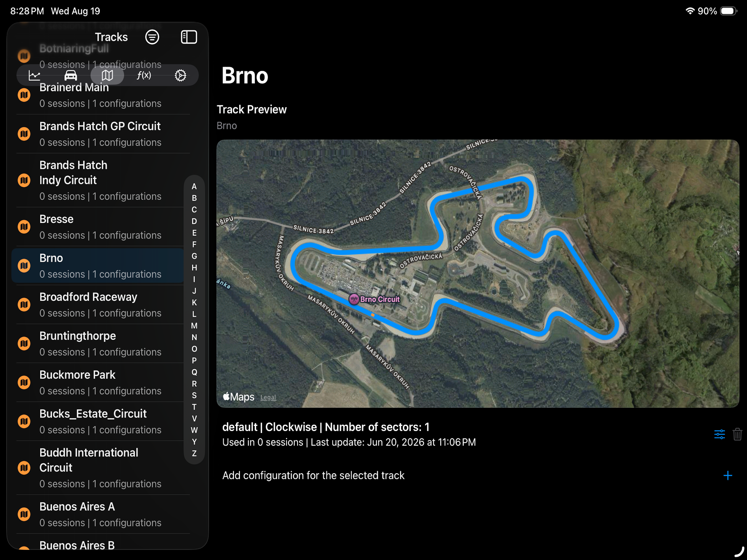Tap the Brno Circuit map pin
This screenshot has height=560, width=747.
click(x=354, y=299)
